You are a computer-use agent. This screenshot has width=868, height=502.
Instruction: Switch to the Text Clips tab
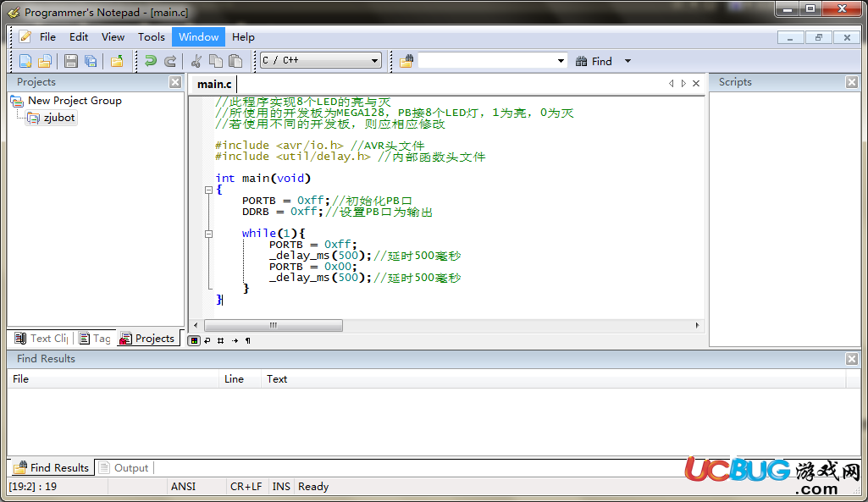click(x=41, y=338)
